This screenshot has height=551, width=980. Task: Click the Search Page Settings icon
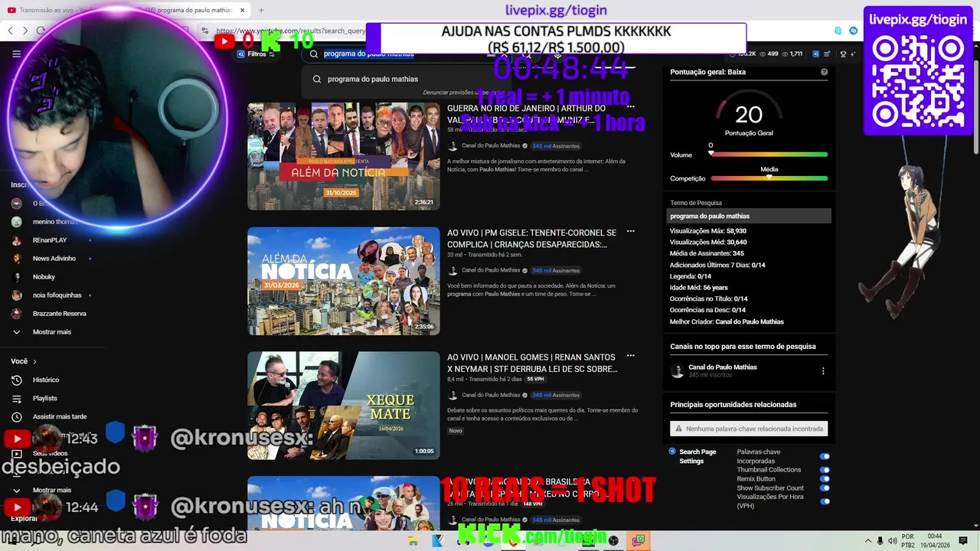point(672,452)
